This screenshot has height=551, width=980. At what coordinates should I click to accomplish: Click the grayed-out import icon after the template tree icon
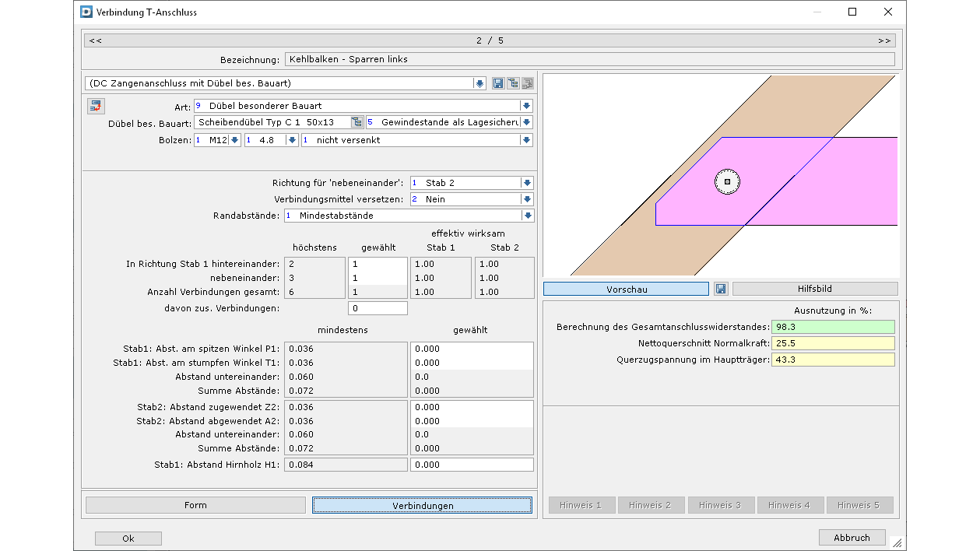[x=528, y=83]
